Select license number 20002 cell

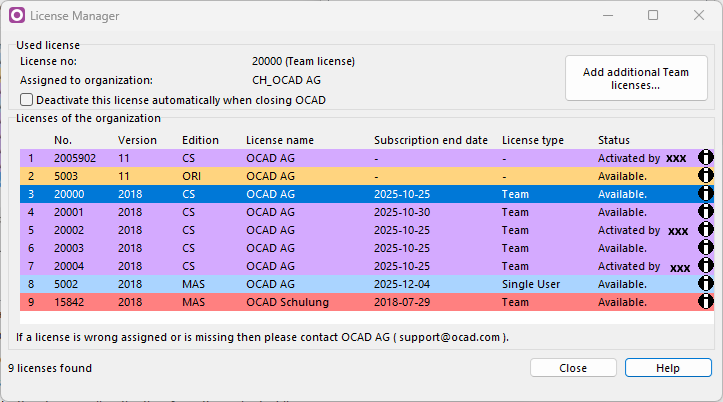click(69, 230)
